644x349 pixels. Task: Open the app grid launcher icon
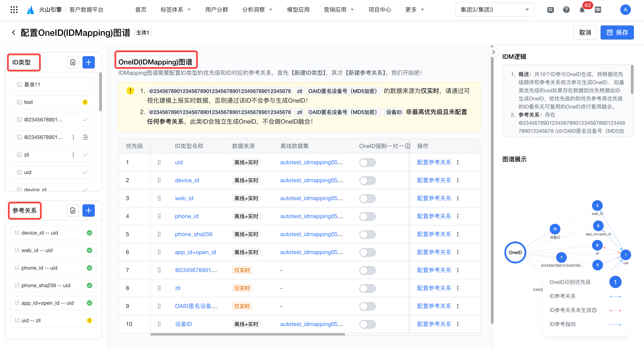point(14,9)
